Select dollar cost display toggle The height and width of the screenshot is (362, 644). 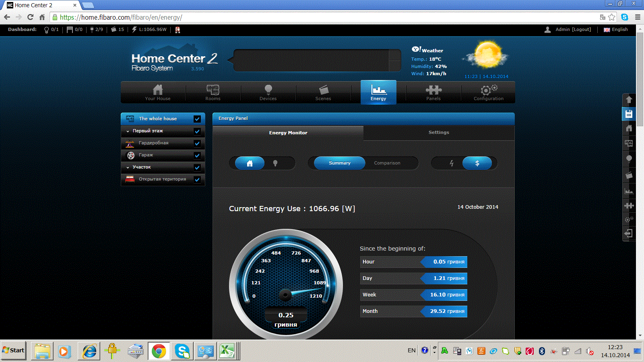477,163
